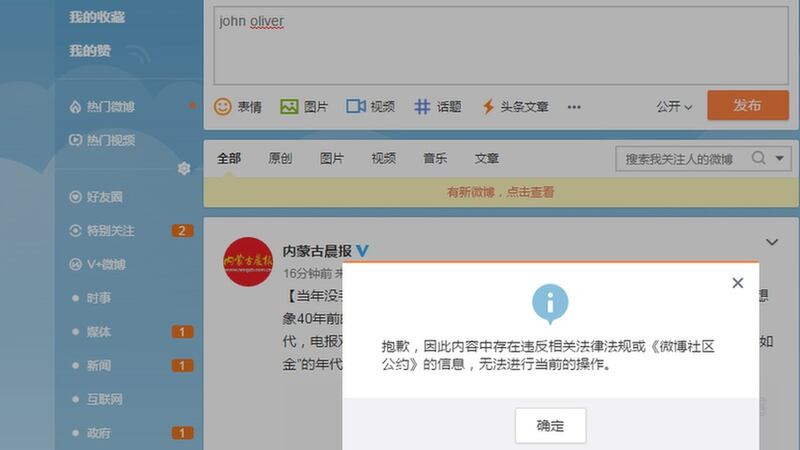Open sidebar settings gear icon

[x=184, y=168]
